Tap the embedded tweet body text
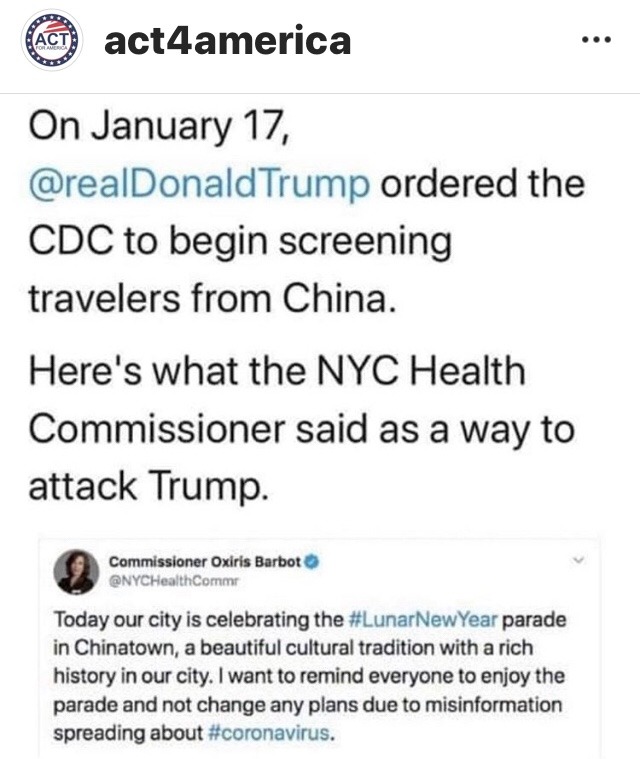This screenshot has width=640, height=759. point(310,676)
